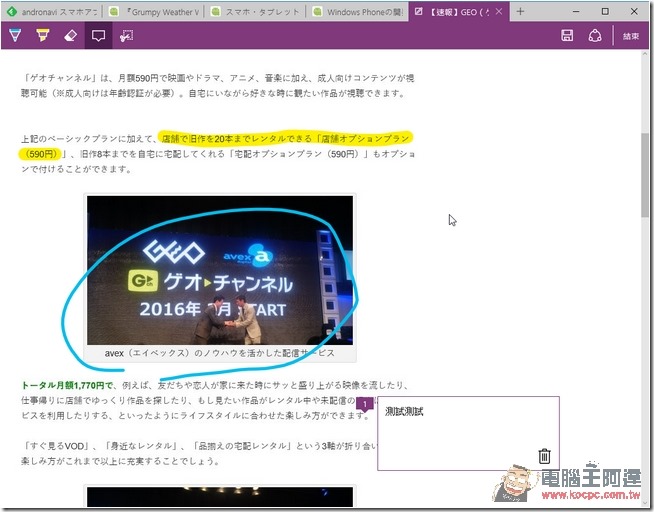Minimize the browser window
Image resolution: width=654 pixels, height=512 pixels.
(x=576, y=12)
